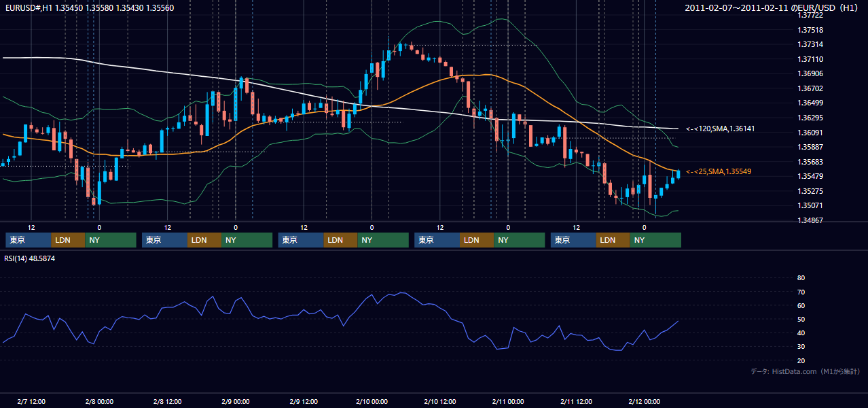Click the 2011-02-07〜2011-02-11 EUR/USD (H1) title

772,7
